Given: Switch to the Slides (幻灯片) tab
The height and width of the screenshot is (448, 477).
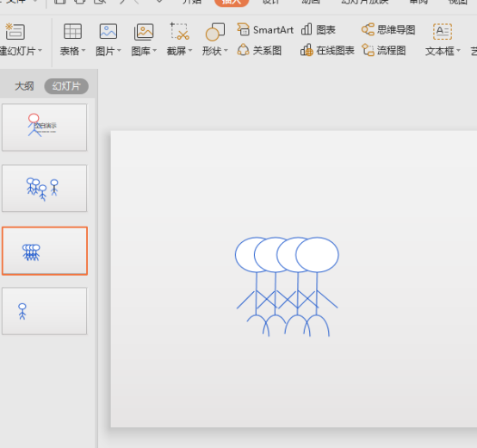Looking at the screenshot, I should [x=66, y=86].
